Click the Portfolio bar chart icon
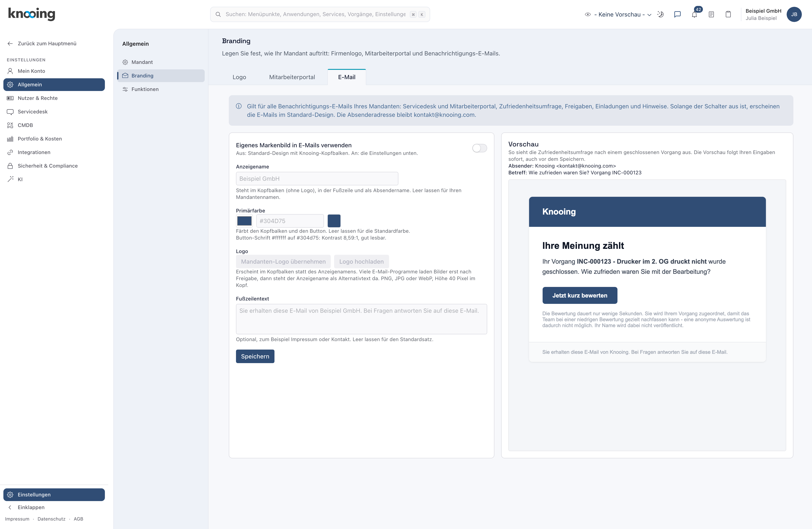Viewport: 812px width, 529px height. click(10, 139)
